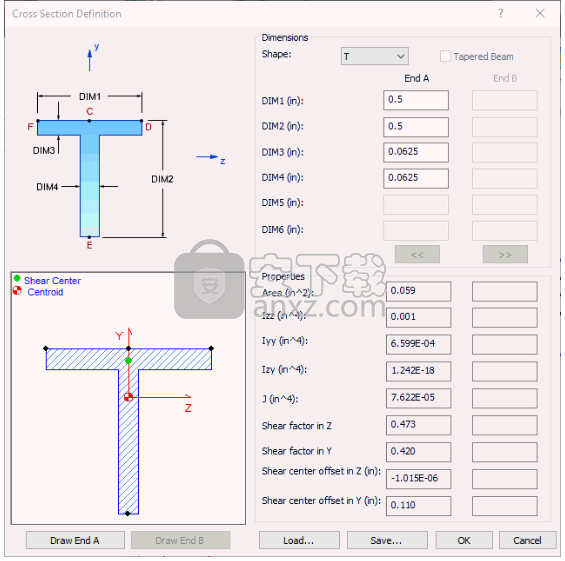Image resolution: width=565 pixels, height=561 pixels.
Task: Click the Shape combo box arrow
Action: (x=400, y=56)
